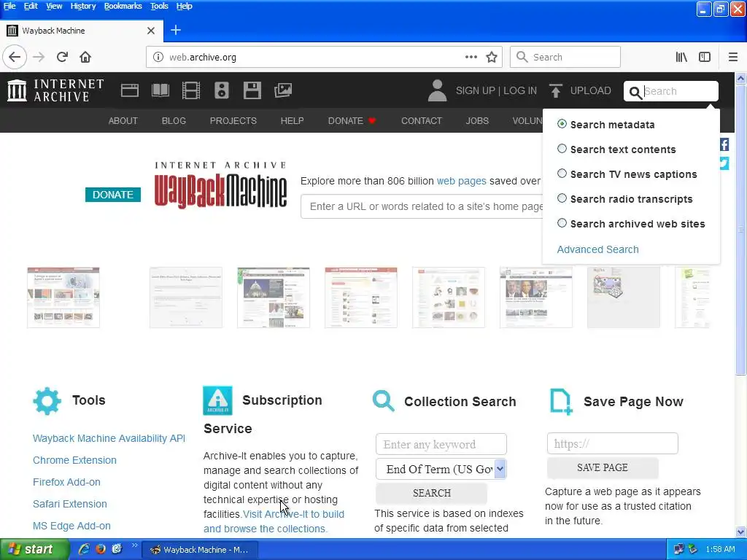Open the File menu

9,6
